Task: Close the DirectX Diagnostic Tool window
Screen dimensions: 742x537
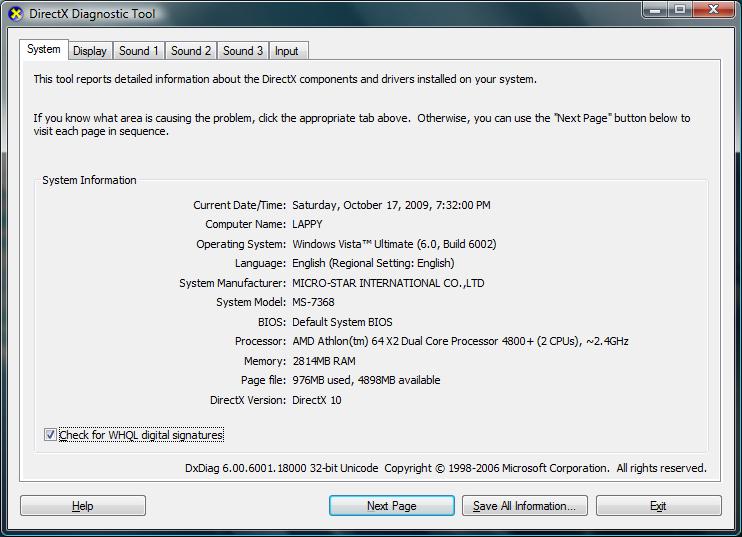Action: (714, 9)
